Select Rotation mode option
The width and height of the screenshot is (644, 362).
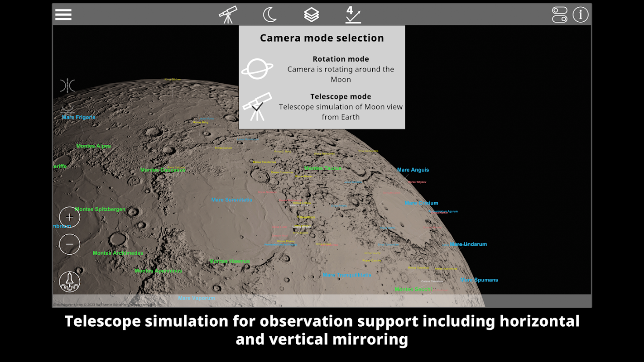point(322,69)
